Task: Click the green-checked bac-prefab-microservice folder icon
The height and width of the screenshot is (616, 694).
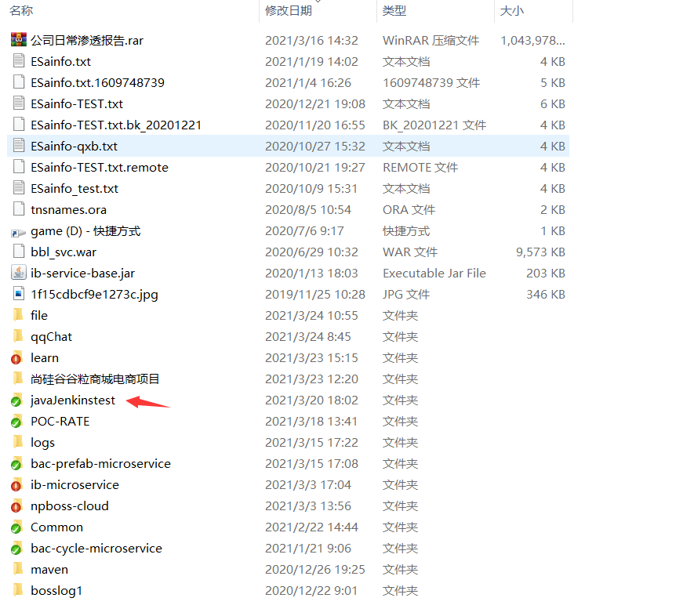Action: (x=16, y=463)
